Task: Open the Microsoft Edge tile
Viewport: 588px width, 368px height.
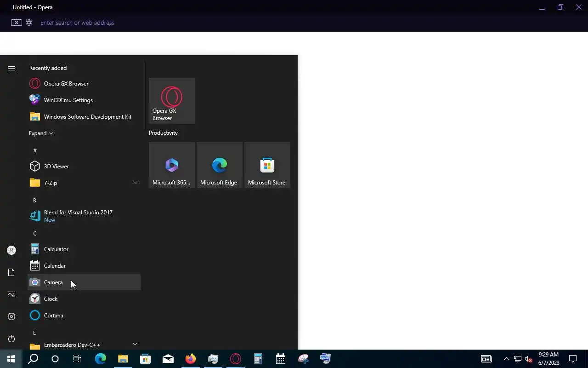Action: (x=220, y=165)
